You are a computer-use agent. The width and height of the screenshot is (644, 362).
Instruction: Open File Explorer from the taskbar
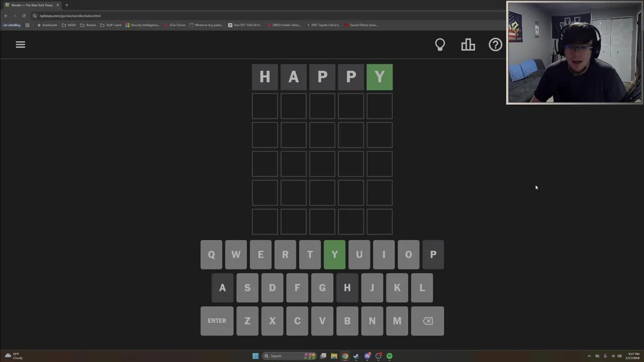pyautogui.click(x=334, y=356)
